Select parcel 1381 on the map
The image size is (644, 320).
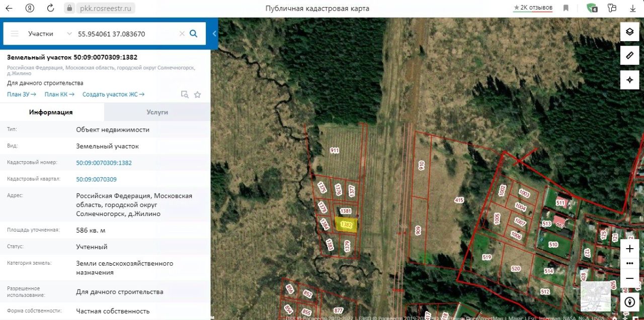coord(346,211)
